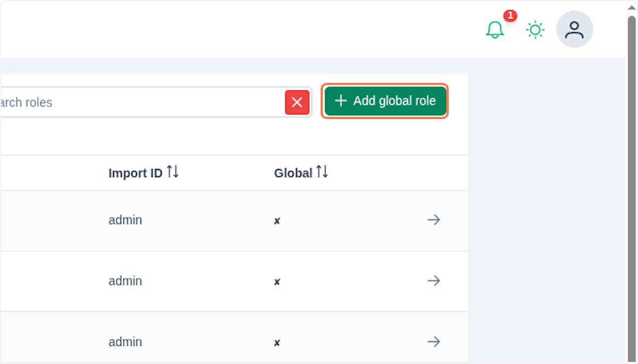Select the second row's admin Import ID
The image size is (638, 364).
(x=125, y=281)
